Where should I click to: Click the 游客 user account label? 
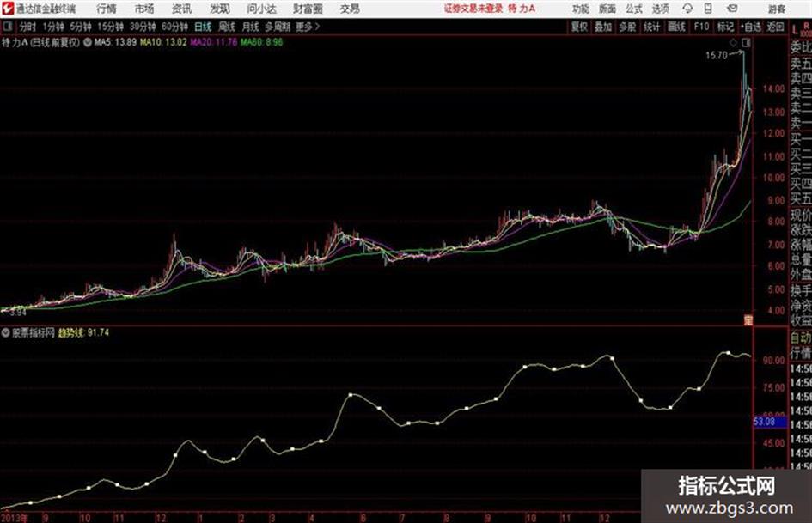(777, 9)
